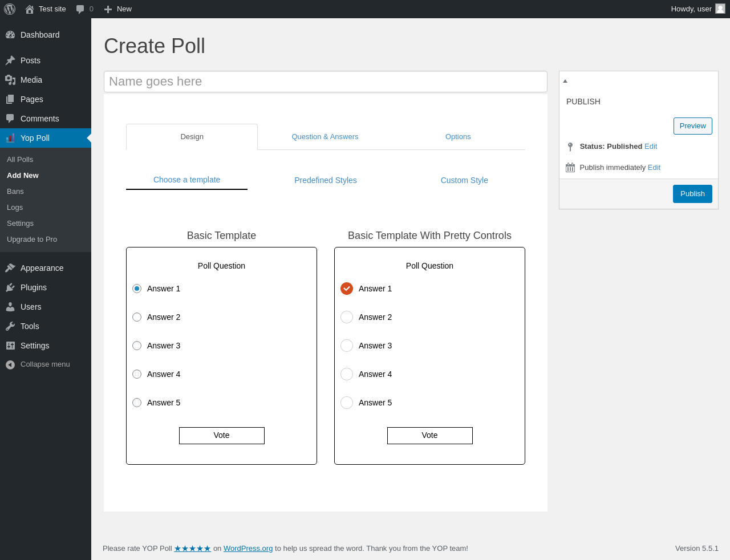730x560 pixels.
Task: Open the Media library icon
Action: coord(10,80)
